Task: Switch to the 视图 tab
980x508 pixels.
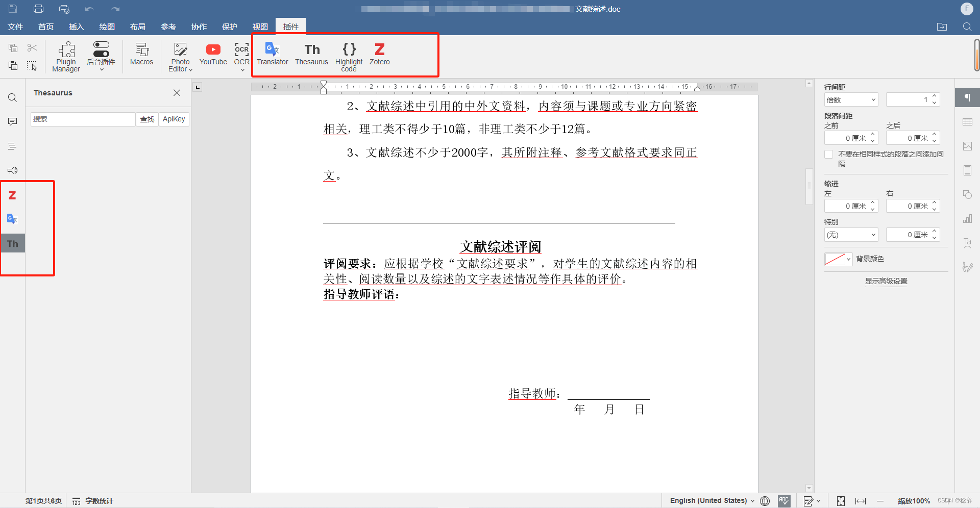Action: coord(260,27)
